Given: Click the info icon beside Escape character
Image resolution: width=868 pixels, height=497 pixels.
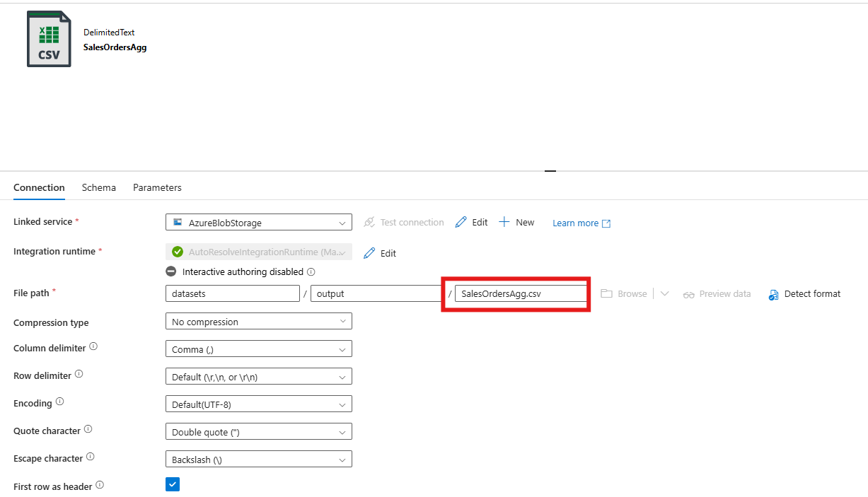Looking at the screenshot, I should (x=90, y=457).
